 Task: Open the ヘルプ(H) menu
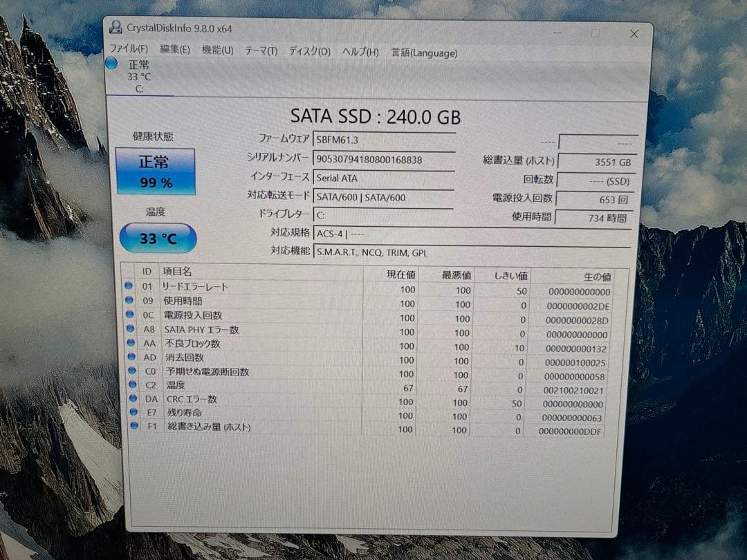tap(360, 52)
